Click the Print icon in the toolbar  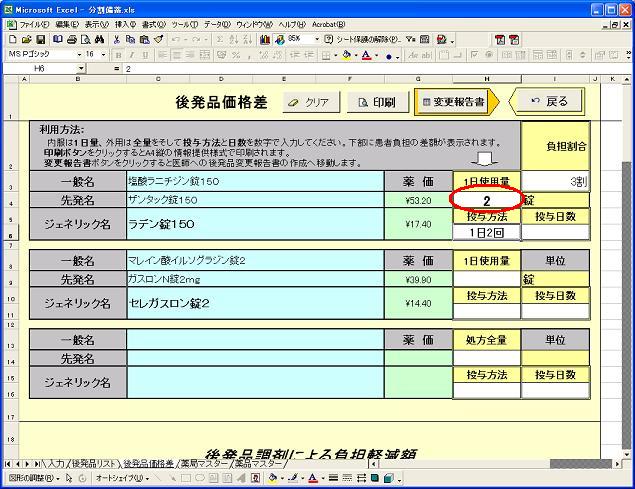coord(73,39)
